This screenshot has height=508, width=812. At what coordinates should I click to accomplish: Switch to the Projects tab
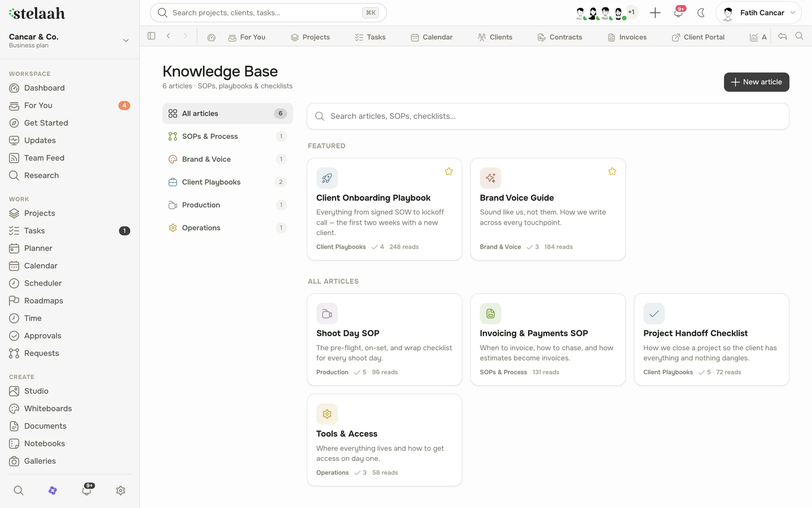point(310,37)
